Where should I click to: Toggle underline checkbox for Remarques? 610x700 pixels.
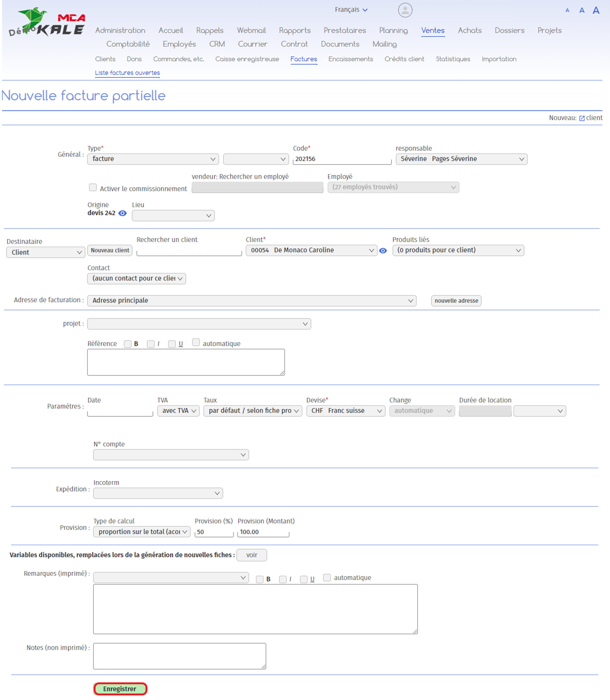[304, 579]
